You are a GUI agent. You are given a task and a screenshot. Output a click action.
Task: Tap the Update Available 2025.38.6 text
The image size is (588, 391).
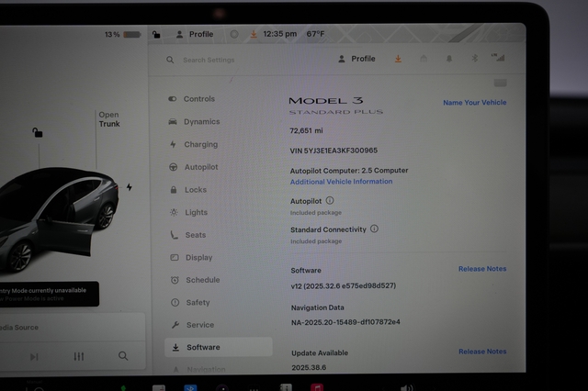click(309, 367)
